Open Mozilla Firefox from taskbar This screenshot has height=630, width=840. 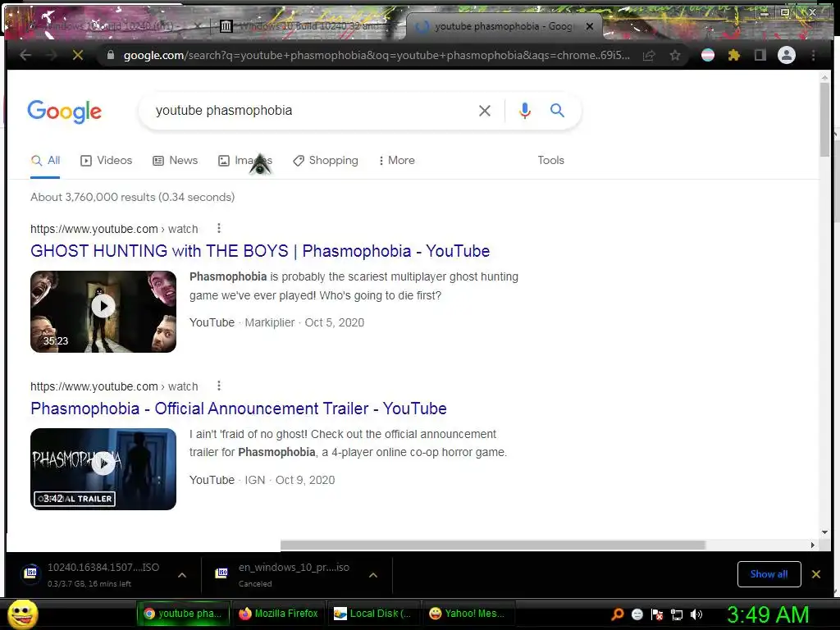pos(279,614)
